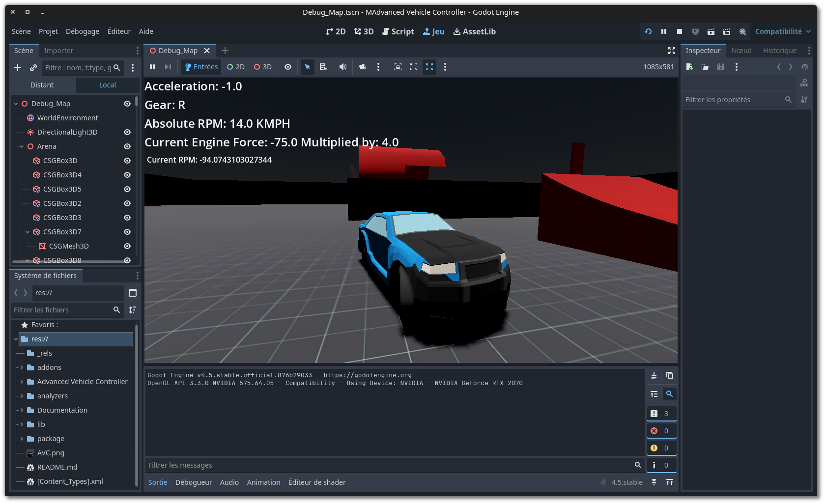The width and height of the screenshot is (825, 504).
Task: Click the Filtrer les propriétés search field
Action: pyautogui.click(x=732, y=99)
